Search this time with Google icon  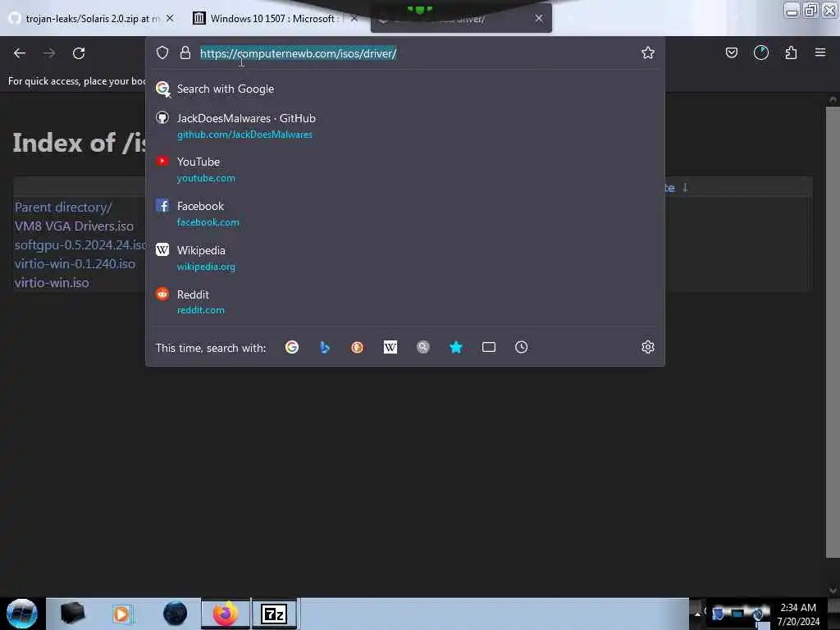click(292, 347)
